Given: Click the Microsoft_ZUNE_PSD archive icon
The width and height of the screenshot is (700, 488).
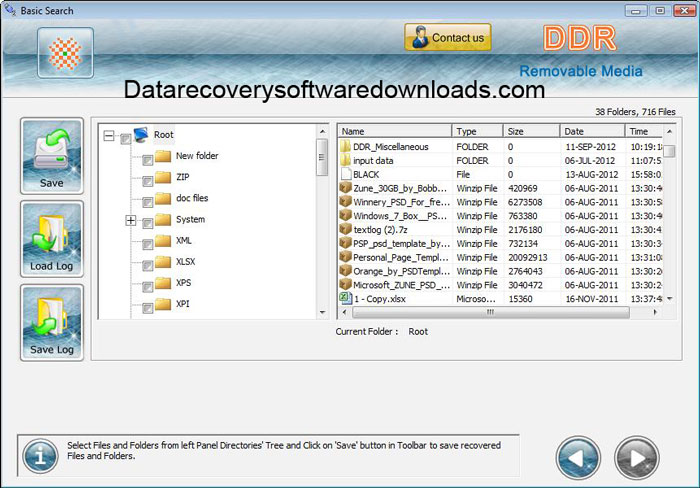Looking at the screenshot, I should point(345,284).
